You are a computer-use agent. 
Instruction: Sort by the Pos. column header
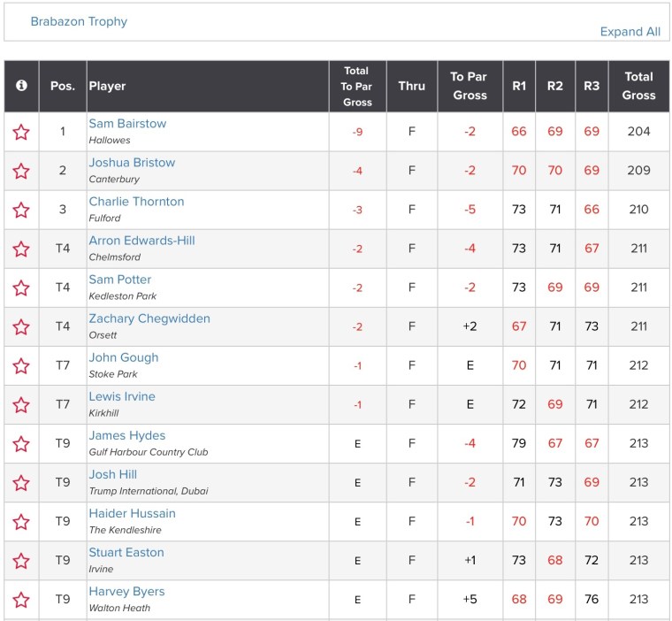[62, 86]
